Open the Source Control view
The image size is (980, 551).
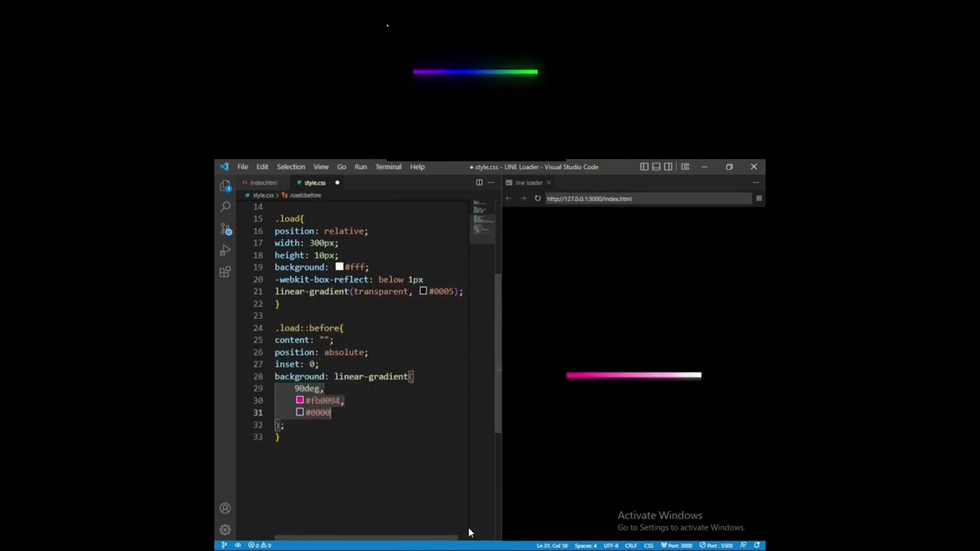[225, 229]
